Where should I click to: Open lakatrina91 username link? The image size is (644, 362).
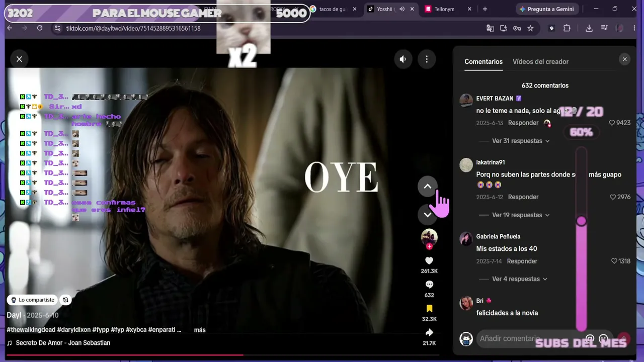(x=491, y=162)
